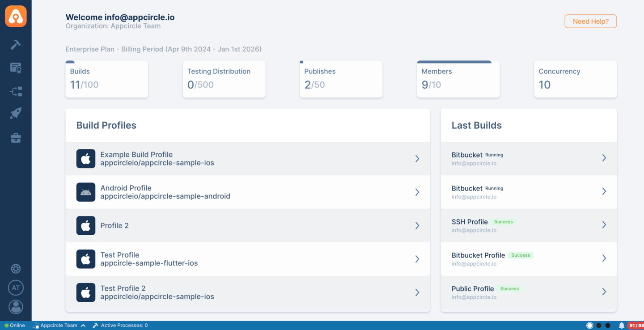
Task: Click the AT organization avatar in sidebar
Action: pos(16,288)
